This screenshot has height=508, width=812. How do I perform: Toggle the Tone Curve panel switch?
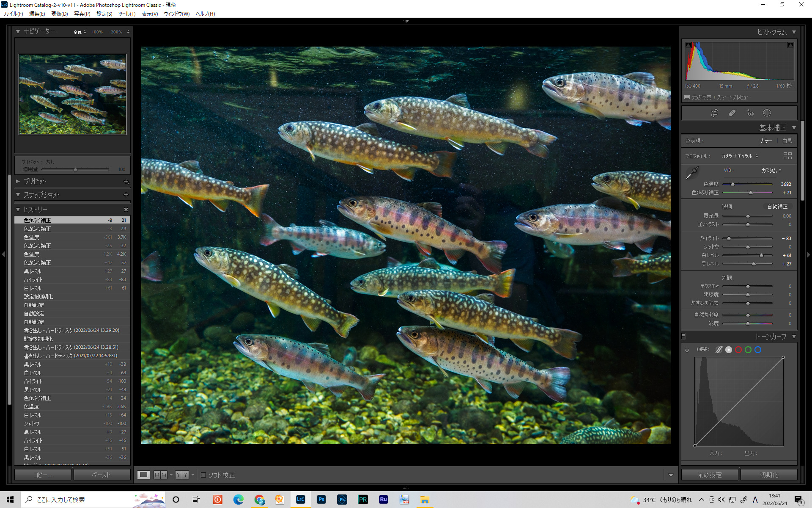pyautogui.click(x=683, y=336)
